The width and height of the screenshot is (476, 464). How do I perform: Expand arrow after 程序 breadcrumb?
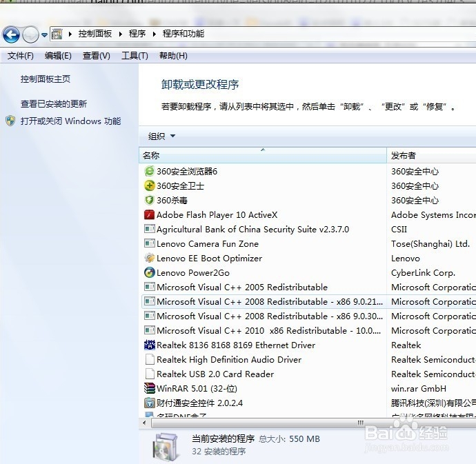[x=155, y=34]
